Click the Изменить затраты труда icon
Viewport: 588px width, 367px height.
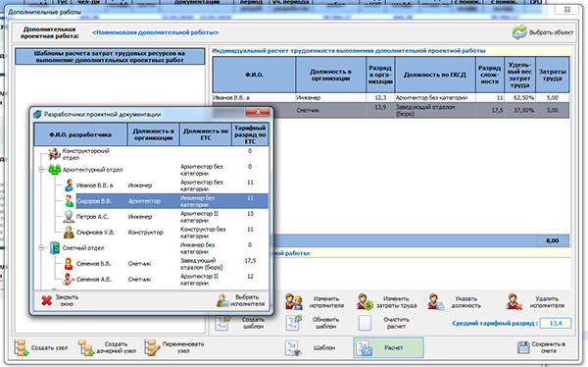pyautogui.click(x=365, y=301)
